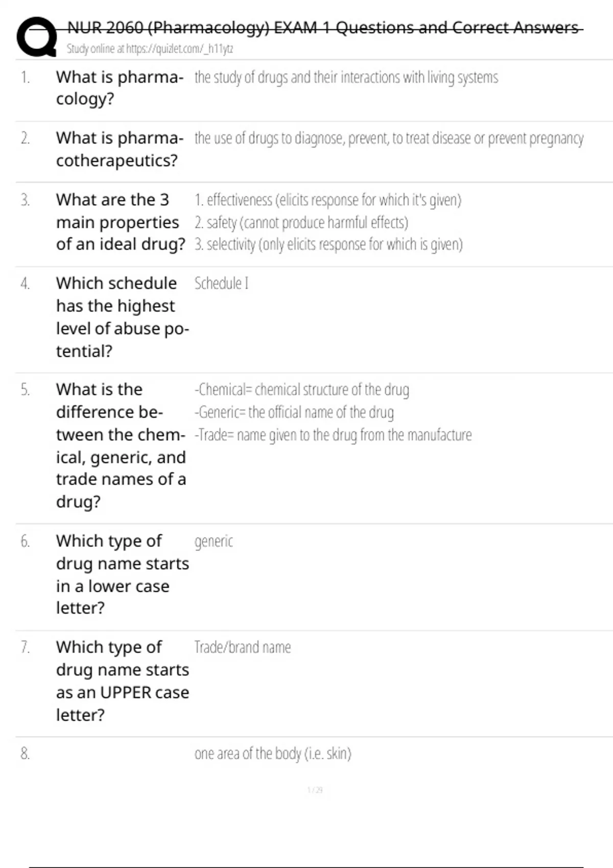Image resolution: width=613 pixels, height=868 pixels.
Task: Click the 'effectiveness' answer line
Action: pos(327,200)
